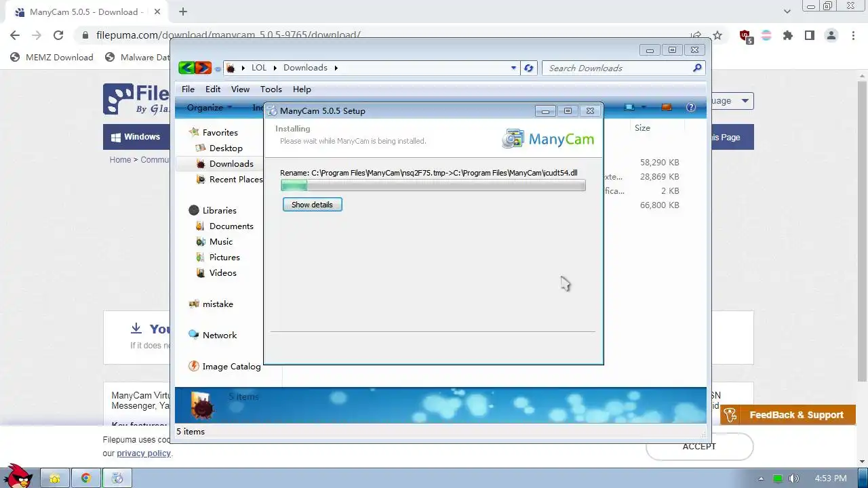Click the search magnifier icon in Explorer
Screen dimensions: 868x488
click(x=697, y=68)
